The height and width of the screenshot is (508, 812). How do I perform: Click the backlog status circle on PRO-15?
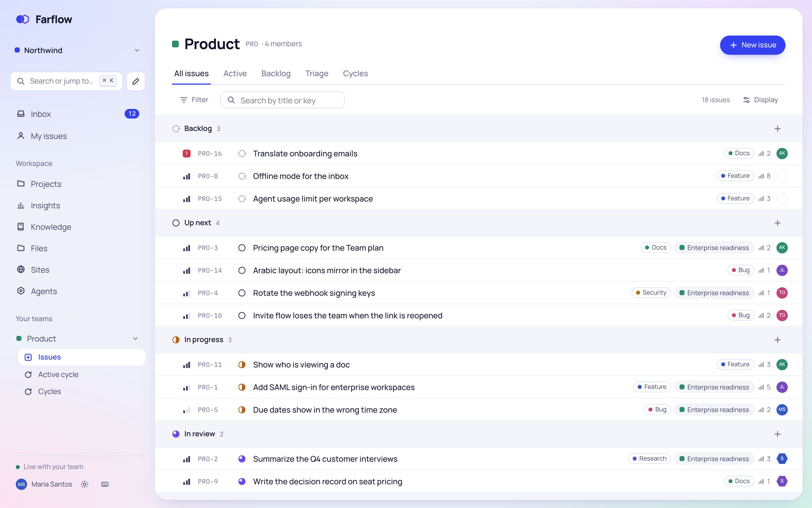point(242,199)
